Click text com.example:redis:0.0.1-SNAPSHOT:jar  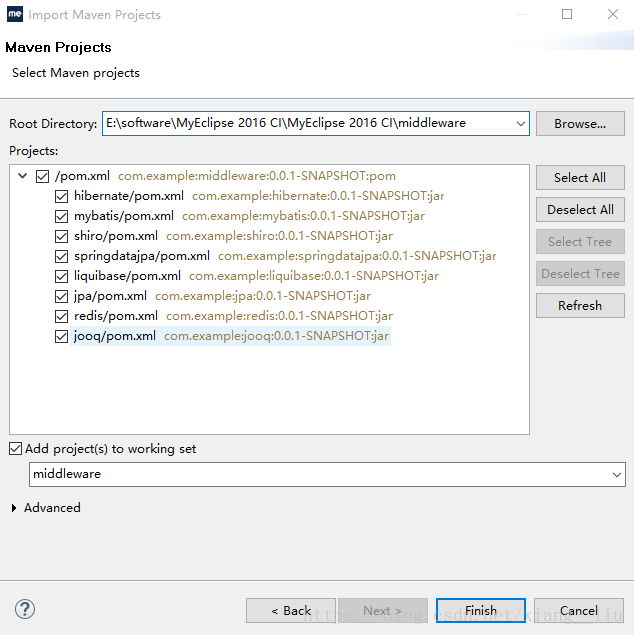coord(279,316)
